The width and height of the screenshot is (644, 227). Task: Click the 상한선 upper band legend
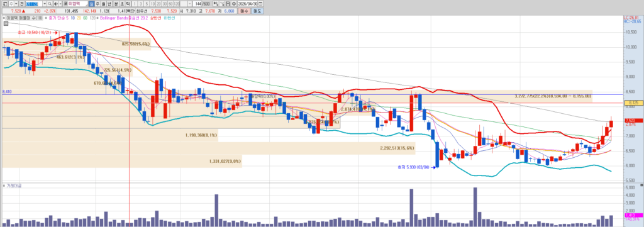pyautogui.click(x=156, y=18)
